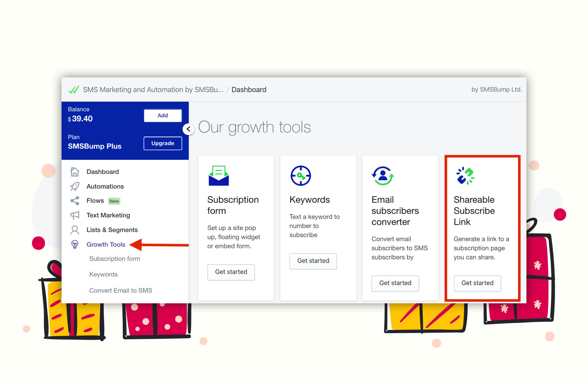Screen dimensions: 588x380
Task: Click the SMSBump Plus plan name
Action: (95, 146)
